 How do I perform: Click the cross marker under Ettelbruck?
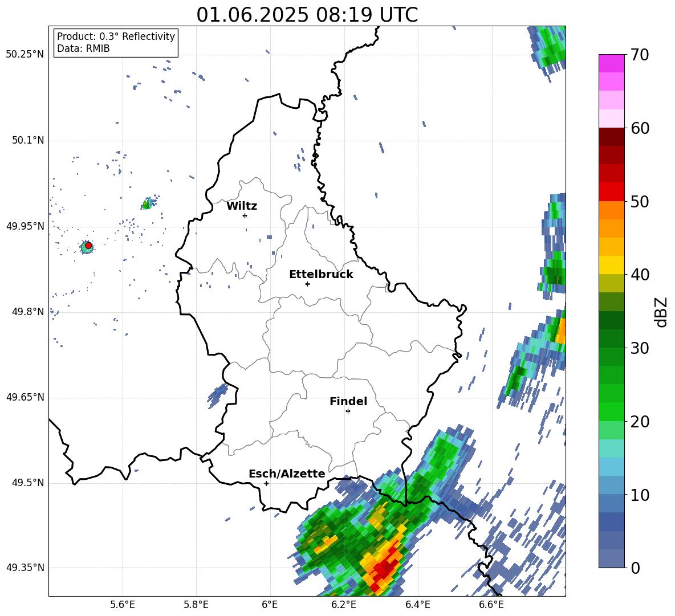coord(307,284)
